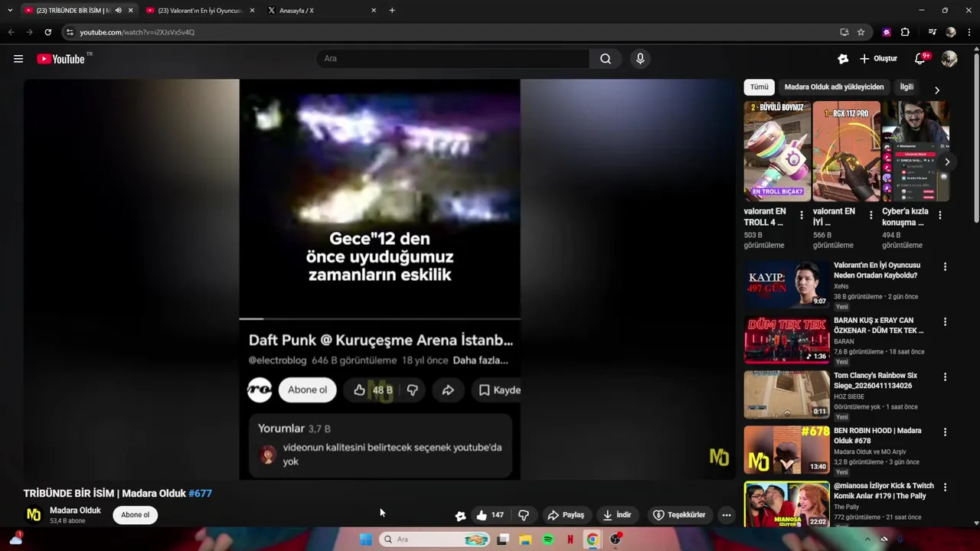Open options for Valorant'ın En İyi Oyuncusu video
980x551 pixels.
945,267
